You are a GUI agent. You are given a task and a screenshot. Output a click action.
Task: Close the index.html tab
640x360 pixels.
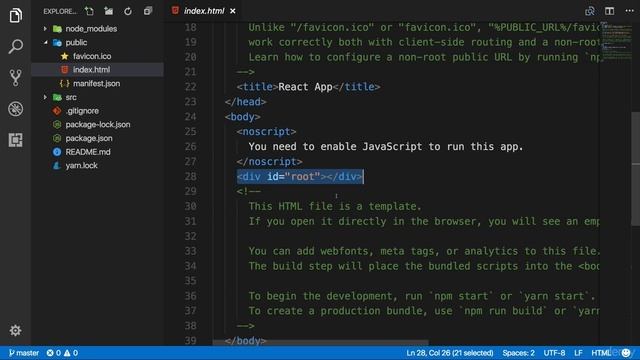pos(233,11)
